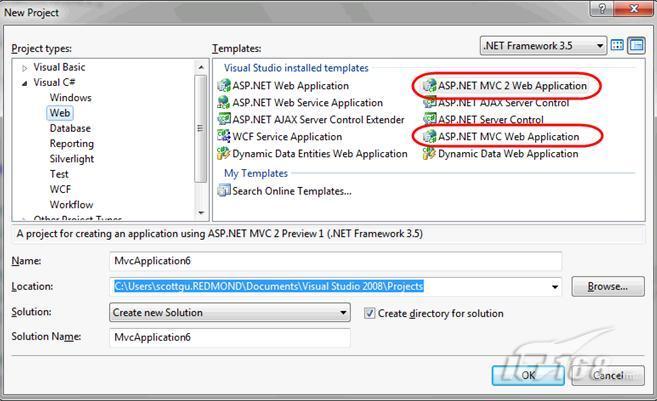The image size is (657, 401).
Task: Click the Solution Name input field
Action: click(x=230, y=337)
